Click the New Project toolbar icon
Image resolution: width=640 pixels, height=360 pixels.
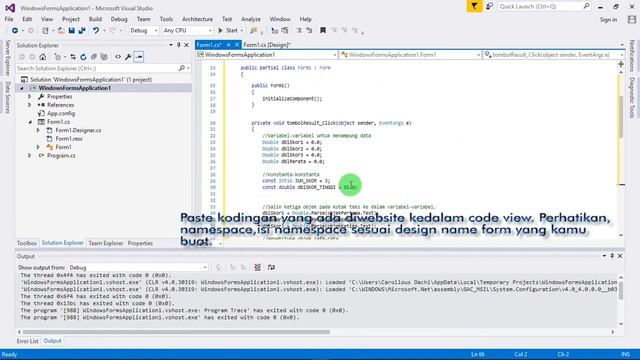point(45,31)
